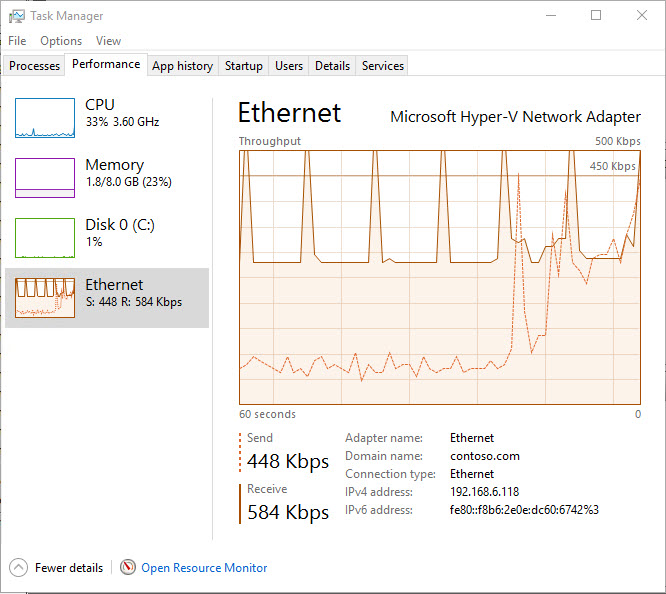Click the Ethernet throughput graph area
Image resolution: width=666 pixels, height=594 pixels.
point(439,277)
